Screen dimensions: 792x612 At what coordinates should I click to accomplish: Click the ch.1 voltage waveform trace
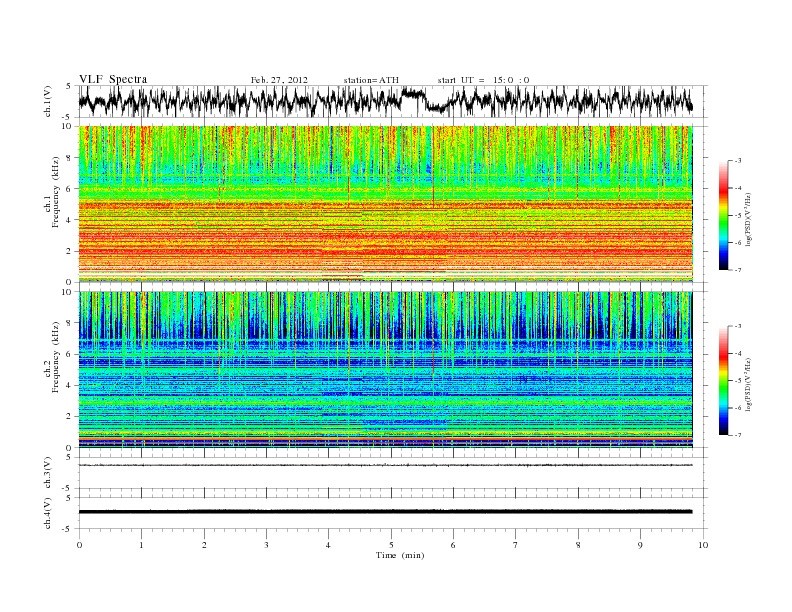point(385,101)
